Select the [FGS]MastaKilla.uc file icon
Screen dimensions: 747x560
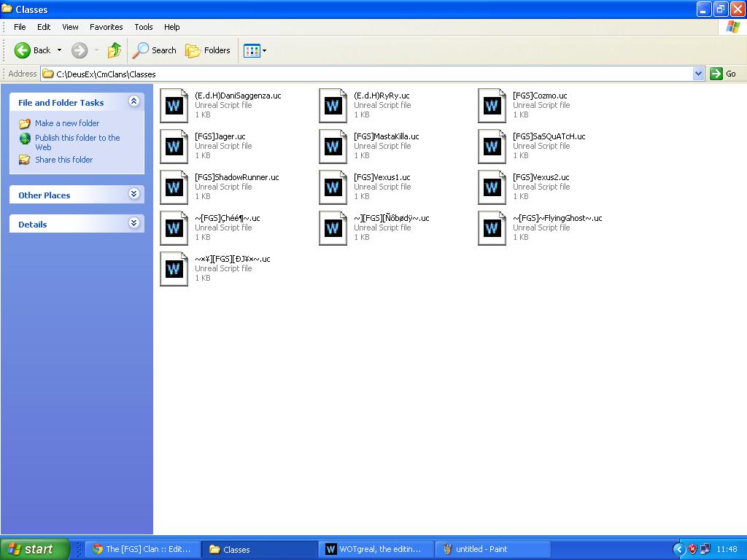point(333,147)
